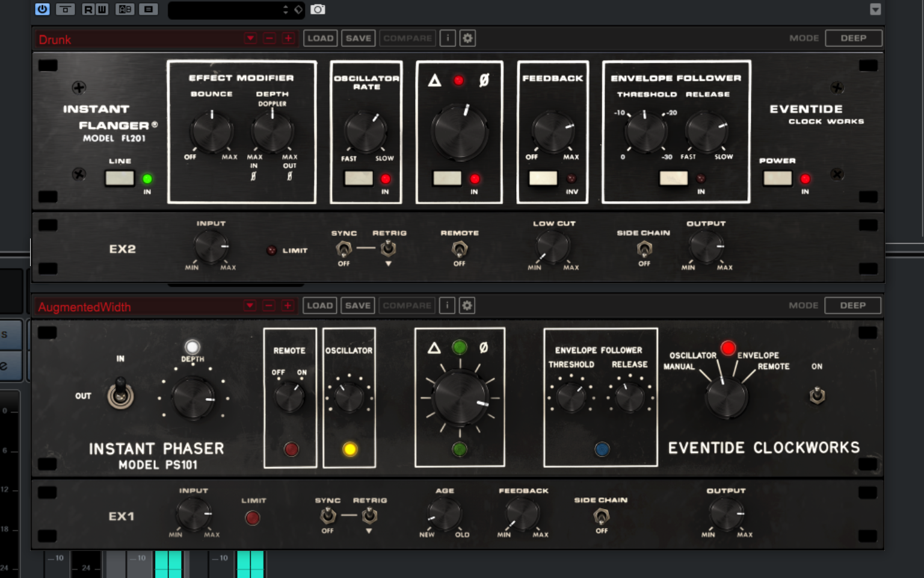Flip the phaser ON power toggle switch

pos(817,396)
